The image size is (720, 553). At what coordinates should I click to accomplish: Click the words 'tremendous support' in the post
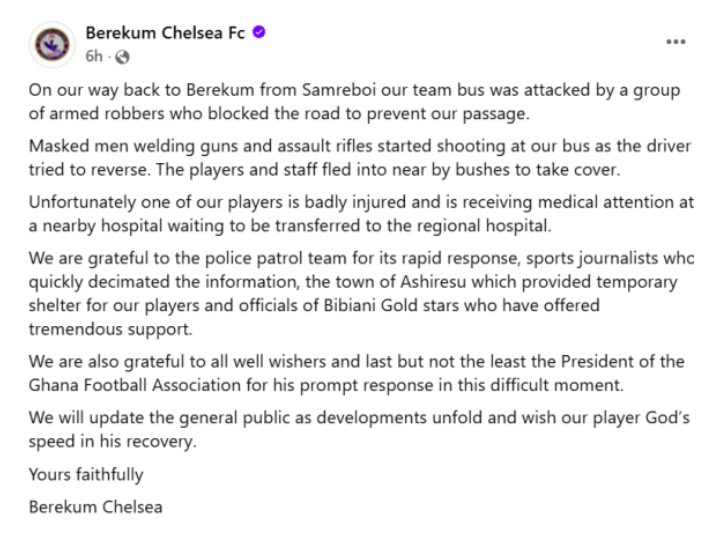click(x=110, y=329)
